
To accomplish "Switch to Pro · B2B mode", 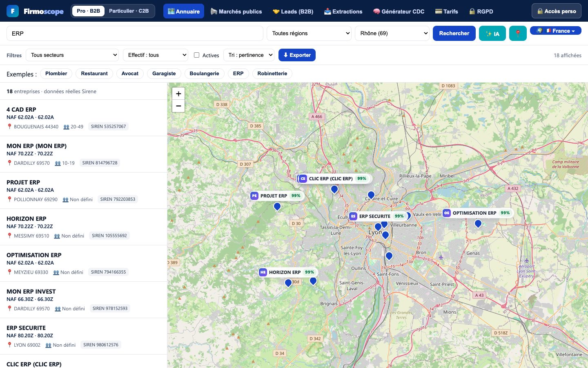I will [x=88, y=11].
